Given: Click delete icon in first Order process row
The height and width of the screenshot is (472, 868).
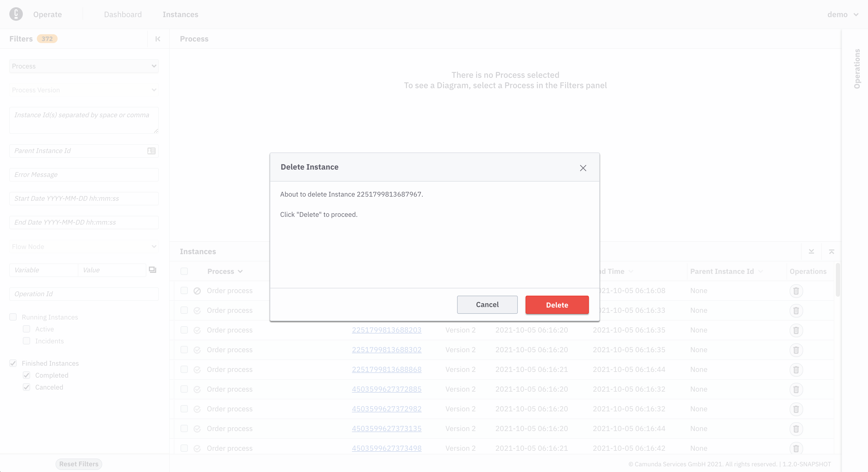Looking at the screenshot, I should (x=796, y=291).
